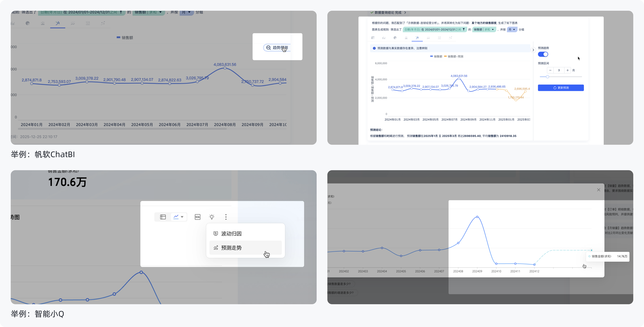This screenshot has height=327, width=644.
Task: Choose 预测走势 from the popup menu
Action: tap(231, 248)
